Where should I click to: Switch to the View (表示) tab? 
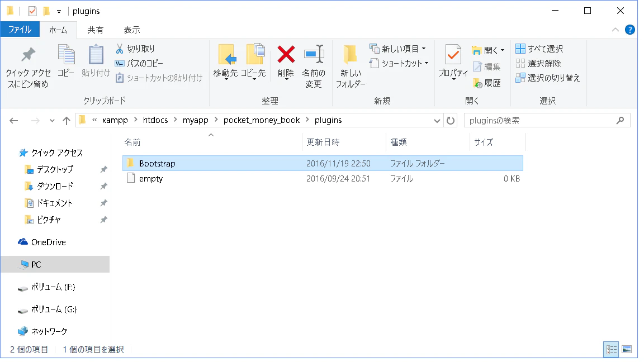point(132,30)
